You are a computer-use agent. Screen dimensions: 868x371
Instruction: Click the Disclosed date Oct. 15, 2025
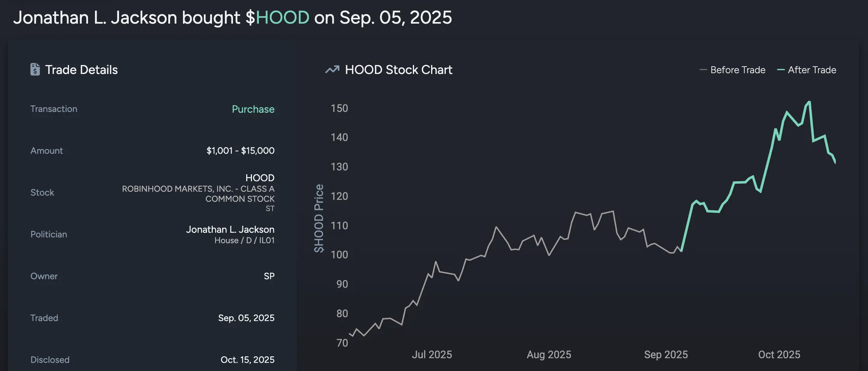[x=247, y=359]
